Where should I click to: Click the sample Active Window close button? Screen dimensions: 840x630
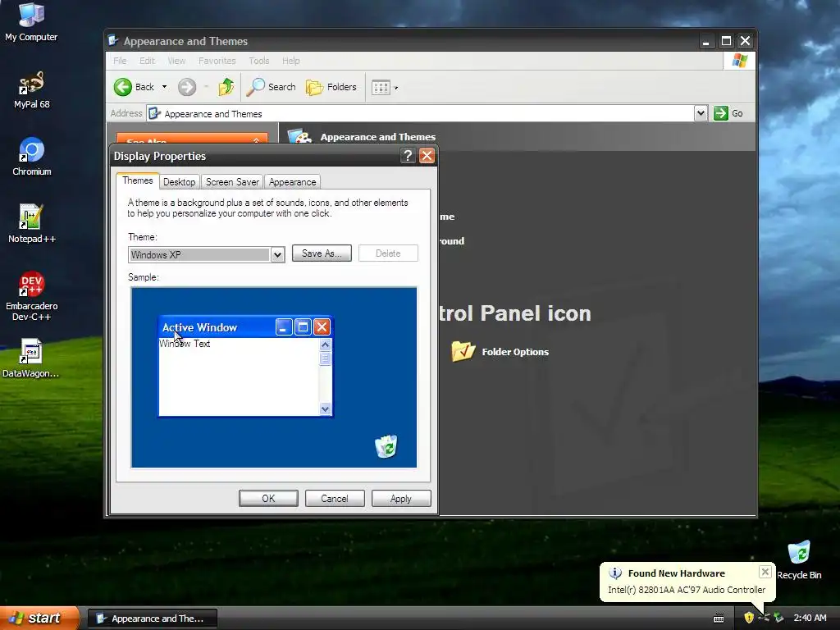point(322,326)
